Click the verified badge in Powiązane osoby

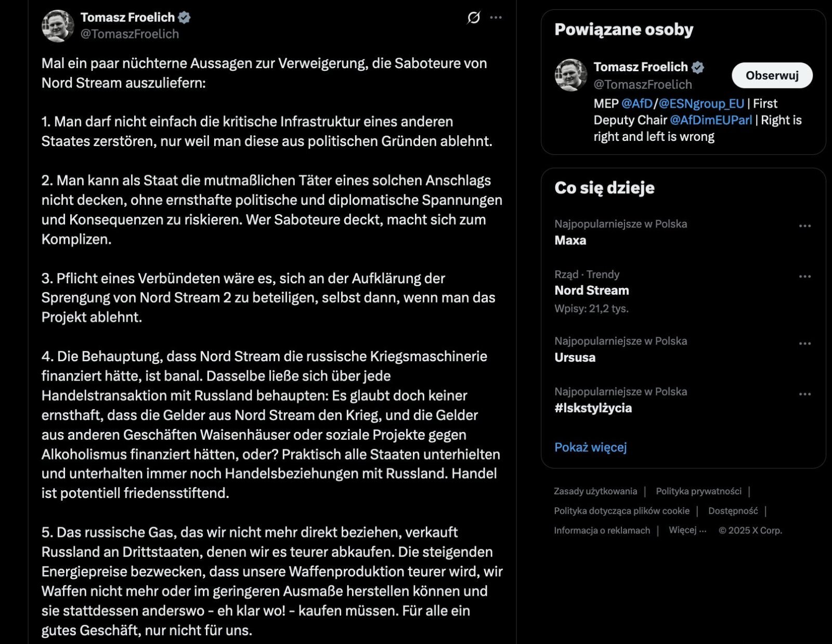click(x=698, y=67)
